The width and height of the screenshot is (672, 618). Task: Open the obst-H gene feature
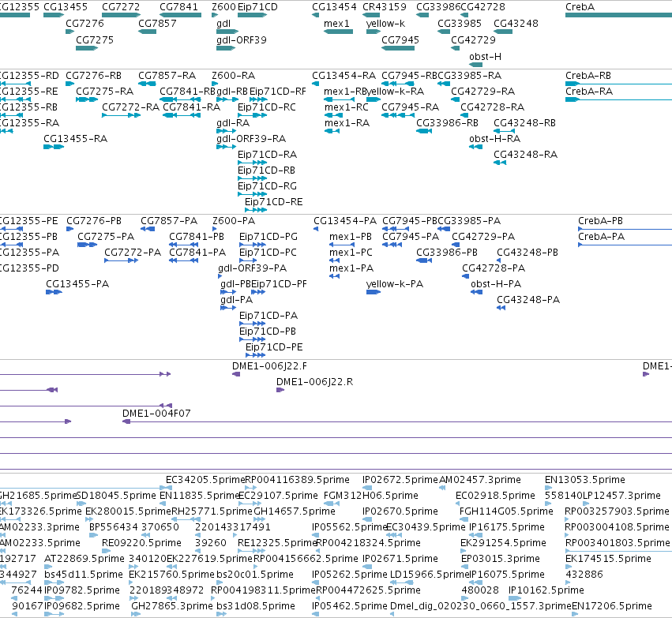[475, 65]
